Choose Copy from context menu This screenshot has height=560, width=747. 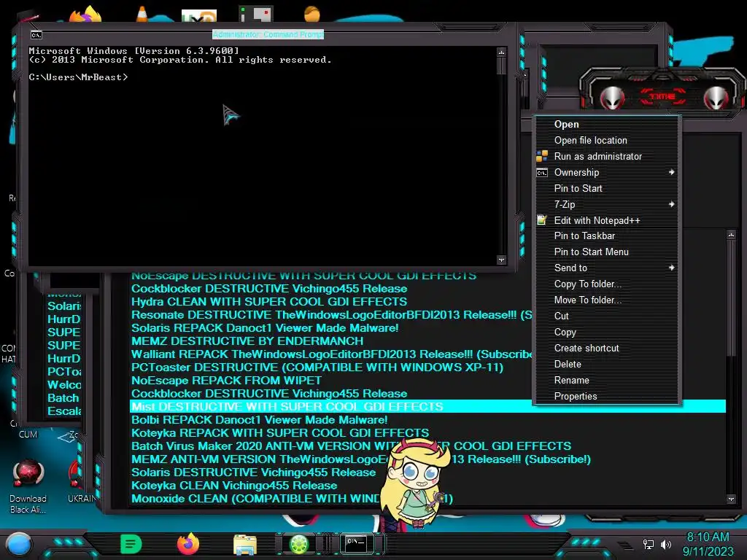coord(606,332)
